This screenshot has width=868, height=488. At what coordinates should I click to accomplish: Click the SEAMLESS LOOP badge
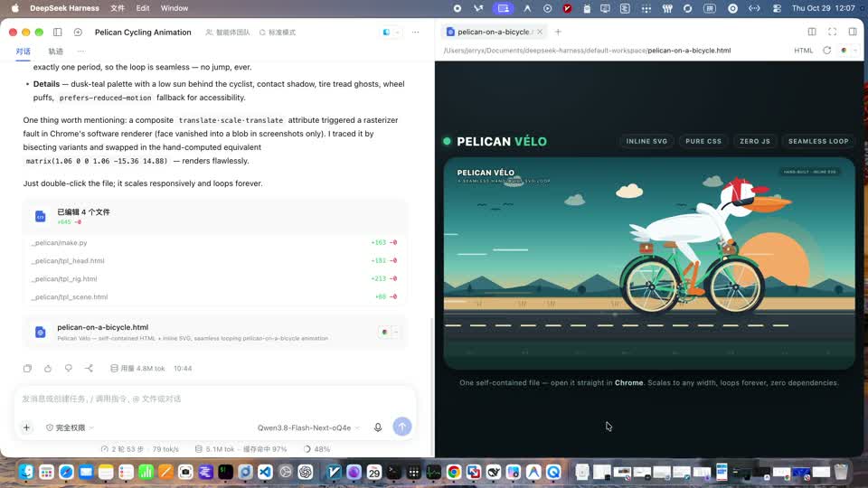click(818, 141)
